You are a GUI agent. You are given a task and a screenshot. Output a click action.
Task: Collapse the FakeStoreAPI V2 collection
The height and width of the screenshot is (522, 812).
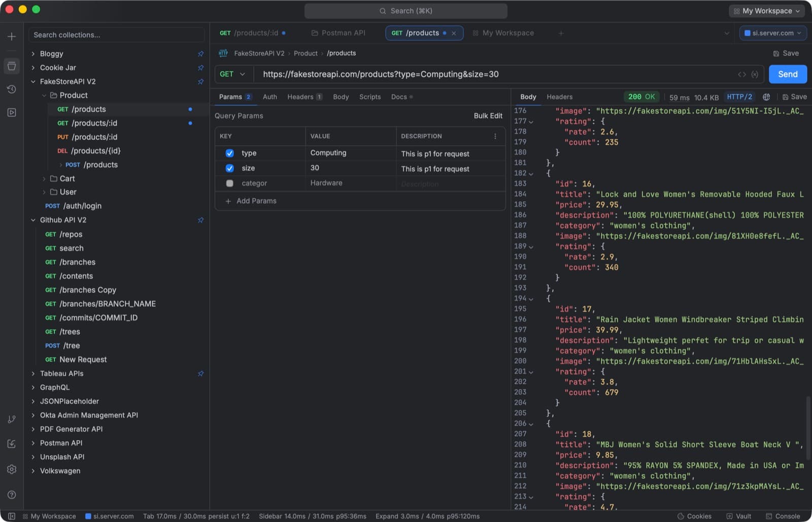point(33,82)
